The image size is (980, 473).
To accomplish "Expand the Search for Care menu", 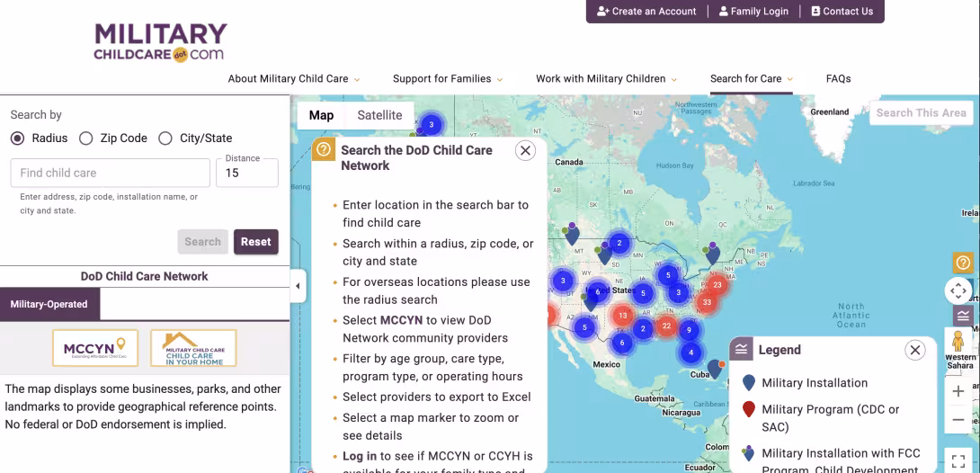I will (x=752, y=79).
